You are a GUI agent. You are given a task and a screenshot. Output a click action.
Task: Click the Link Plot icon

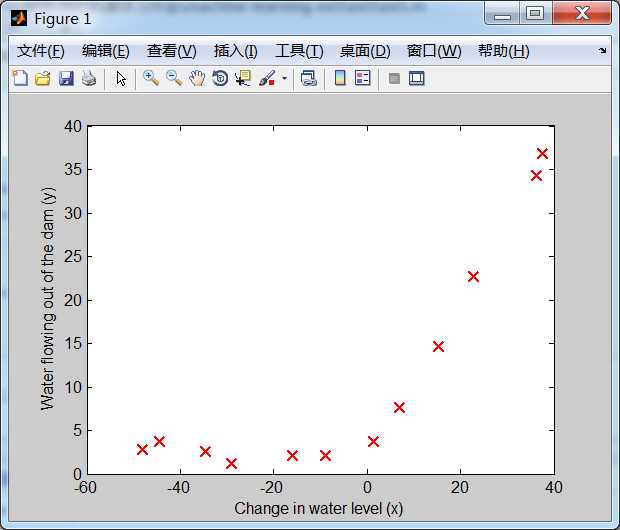tap(308, 78)
